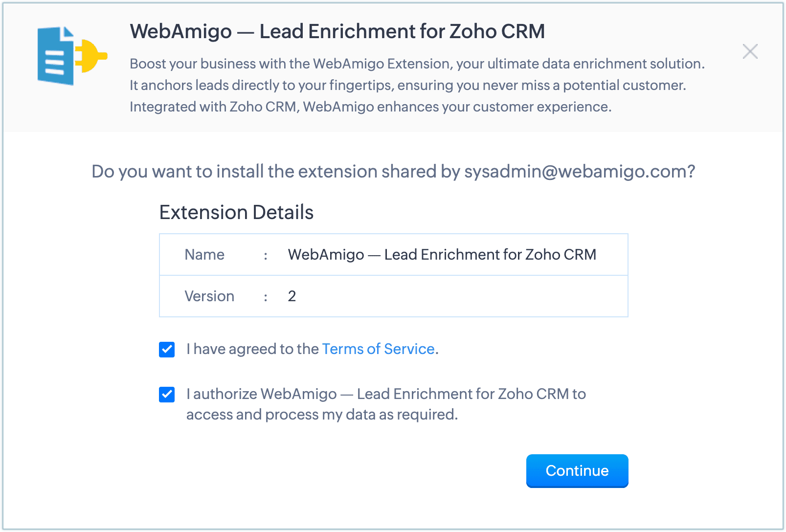The width and height of the screenshot is (786, 532).
Task: Click the 'I have agreed to the' label
Action: (252, 349)
